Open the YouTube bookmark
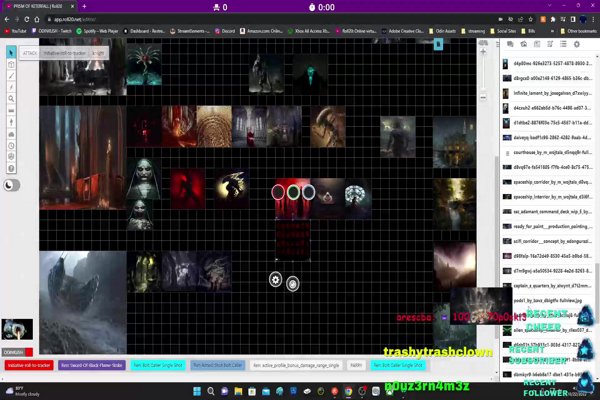600x400 pixels. coord(16,31)
